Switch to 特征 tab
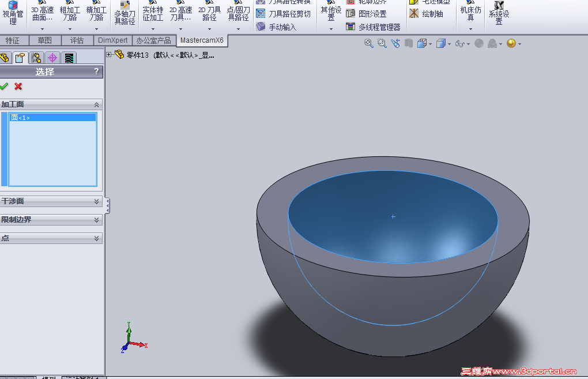This screenshot has width=588, height=379. (x=12, y=40)
